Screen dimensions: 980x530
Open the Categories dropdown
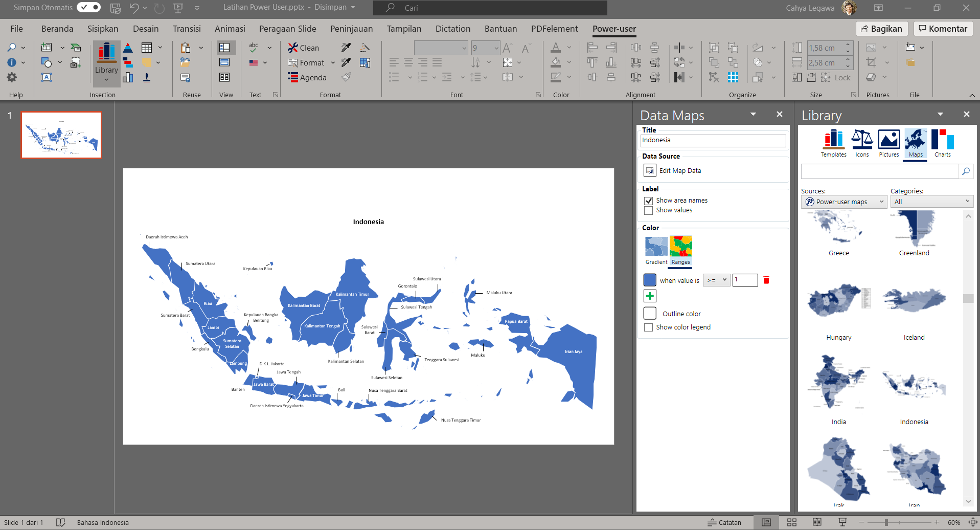931,202
